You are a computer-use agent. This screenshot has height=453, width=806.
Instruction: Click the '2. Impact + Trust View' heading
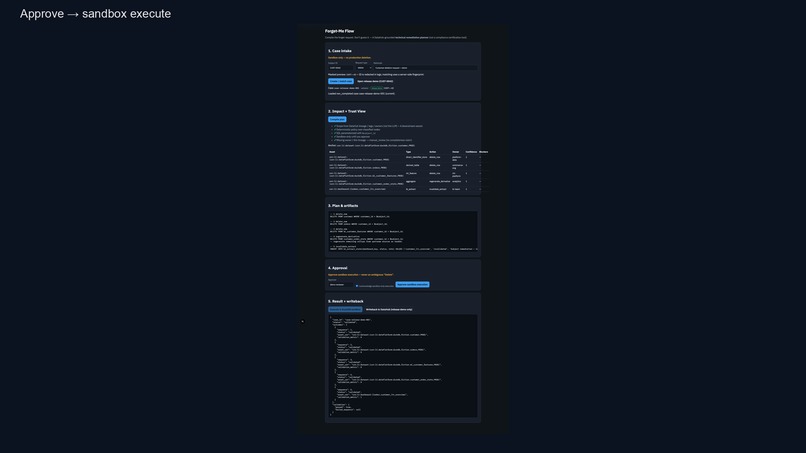(347, 111)
